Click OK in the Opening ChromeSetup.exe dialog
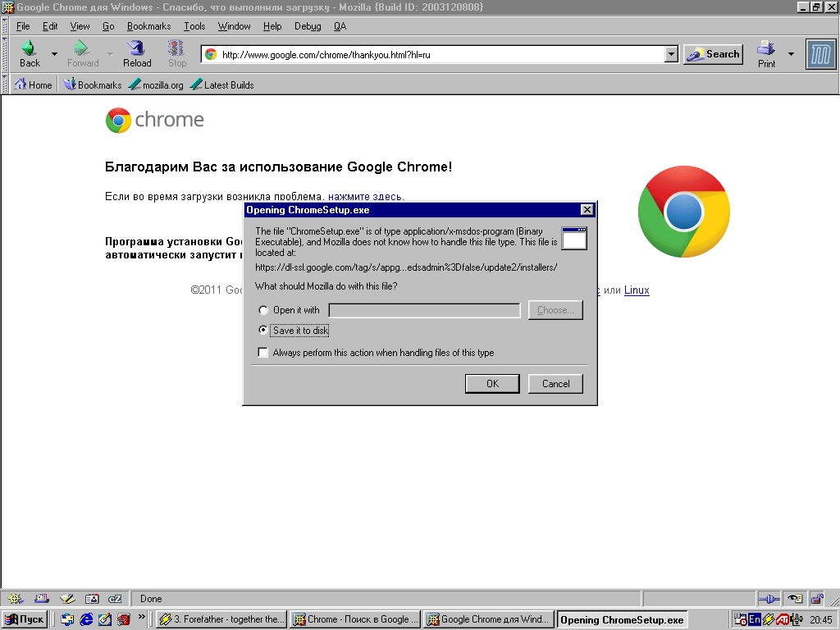 492,384
